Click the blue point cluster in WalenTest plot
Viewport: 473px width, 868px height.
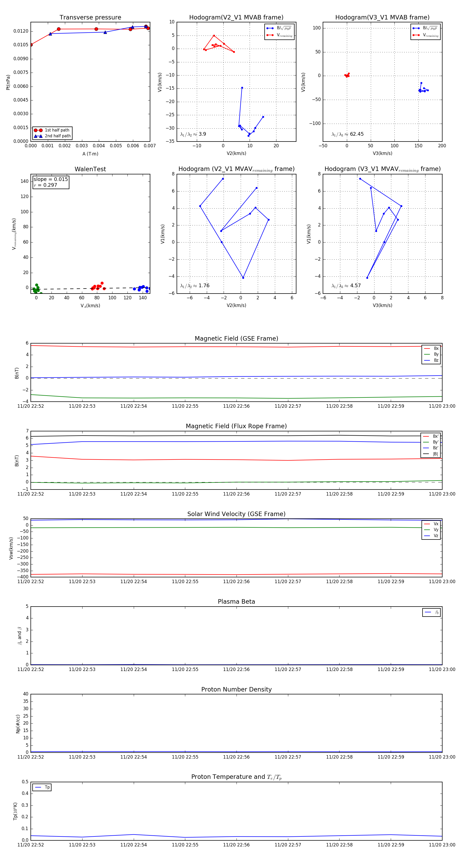pyautogui.click(x=142, y=289)
